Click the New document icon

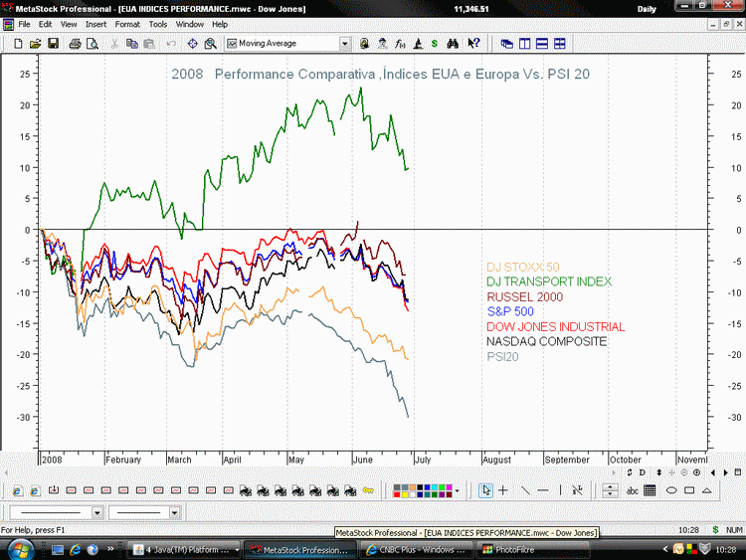(18, 44)
